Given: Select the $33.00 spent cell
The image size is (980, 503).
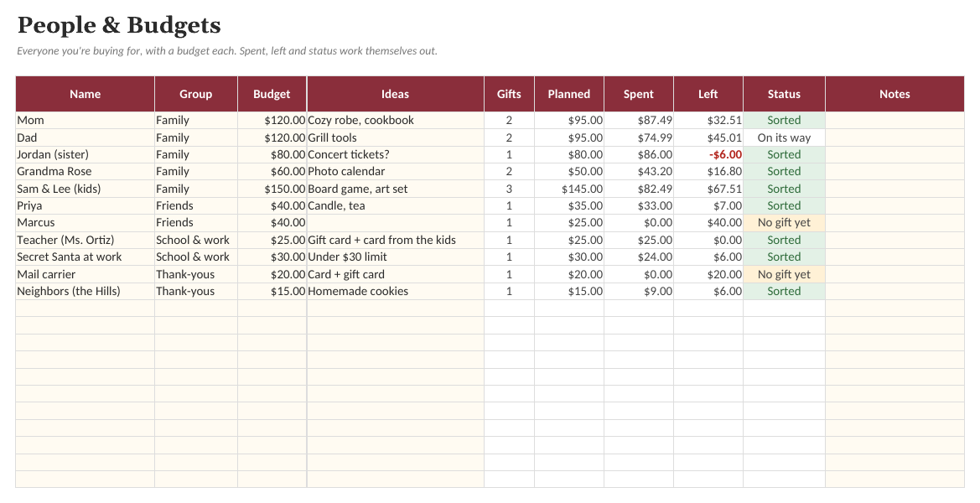Looking at the screenshot, I should coord(638,205).
